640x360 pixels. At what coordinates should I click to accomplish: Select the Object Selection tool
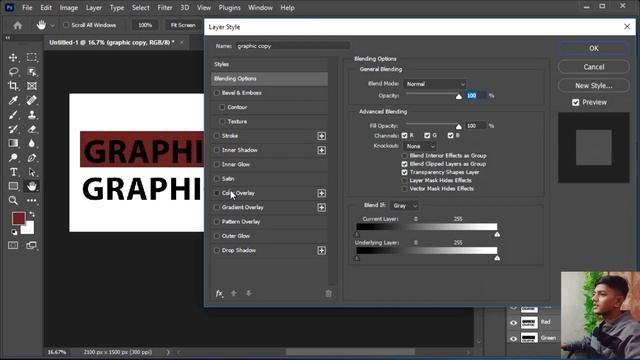(x=31, y=72)
